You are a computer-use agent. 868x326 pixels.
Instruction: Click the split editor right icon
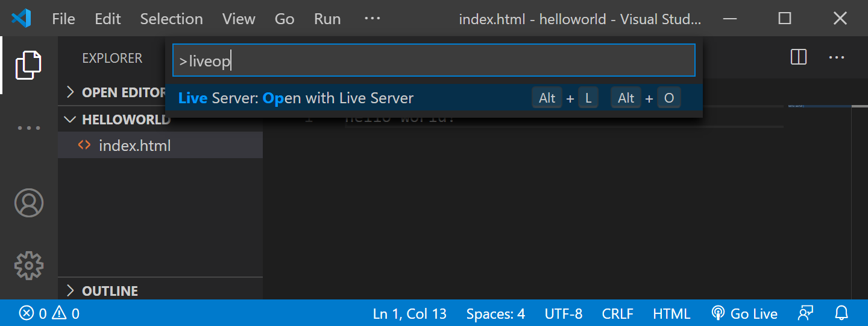click(x=799, y=57)
